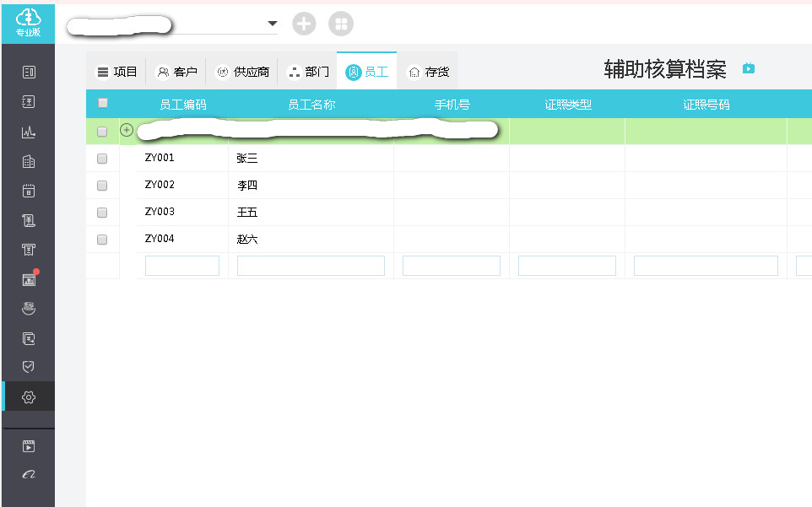Click the settings gear icon in sidebar
812x507 pixels.
click(29, 396)
